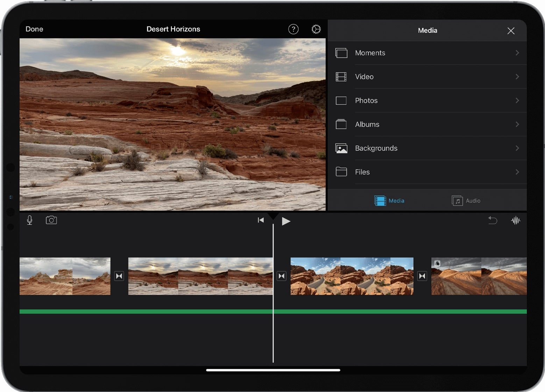
Task: Switch to the Media tab
Action: (x=389, y=201)
